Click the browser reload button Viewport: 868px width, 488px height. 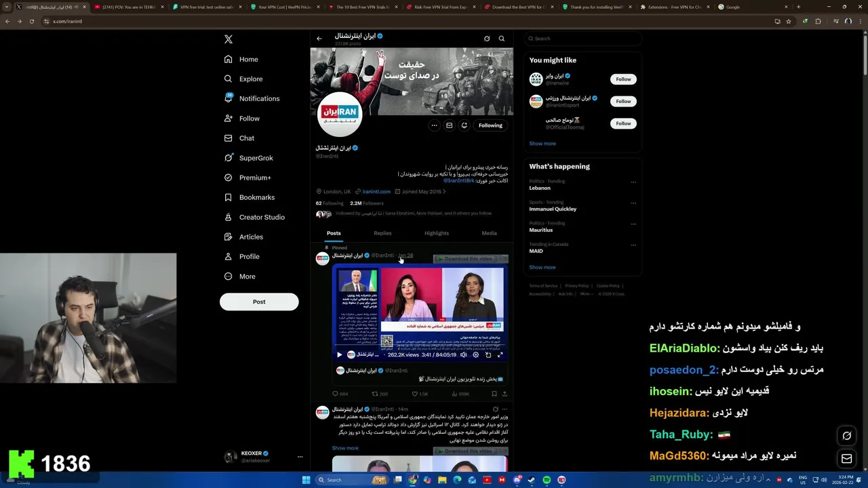click(x=31, y=21)
